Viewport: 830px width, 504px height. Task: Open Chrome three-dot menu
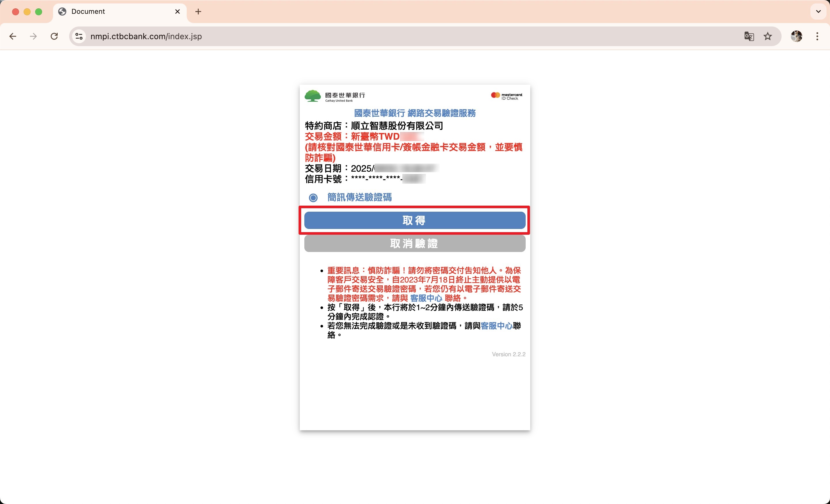(817, 36)
